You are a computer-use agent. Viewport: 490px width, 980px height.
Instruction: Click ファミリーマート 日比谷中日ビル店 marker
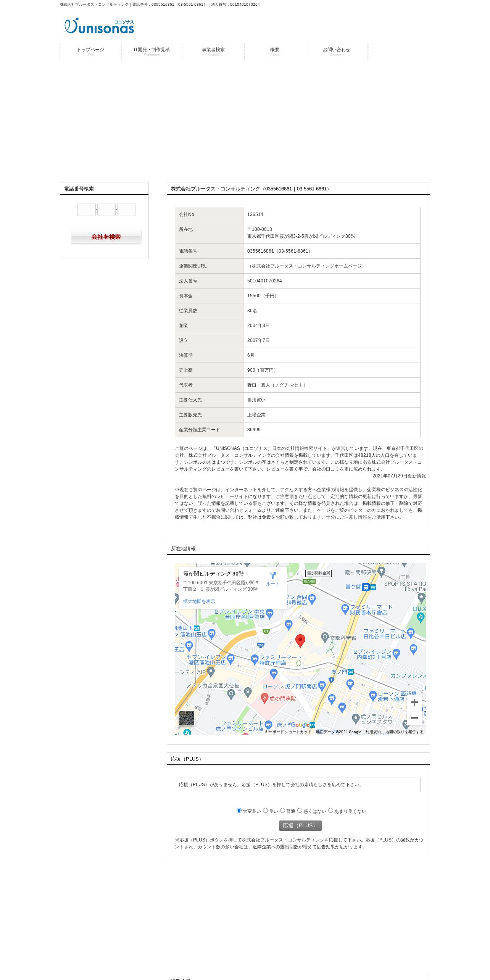pos(411,633)
